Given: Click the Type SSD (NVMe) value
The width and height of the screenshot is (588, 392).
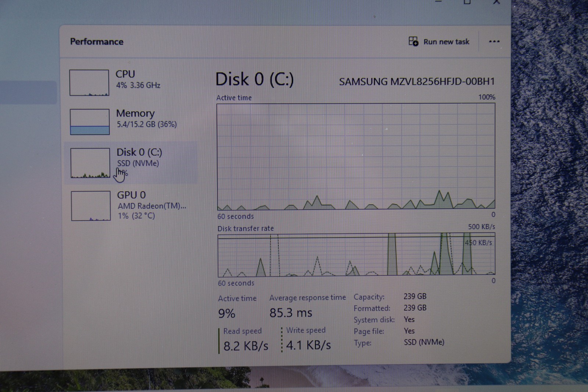Looking at the screenshot, I should [424, 342].
